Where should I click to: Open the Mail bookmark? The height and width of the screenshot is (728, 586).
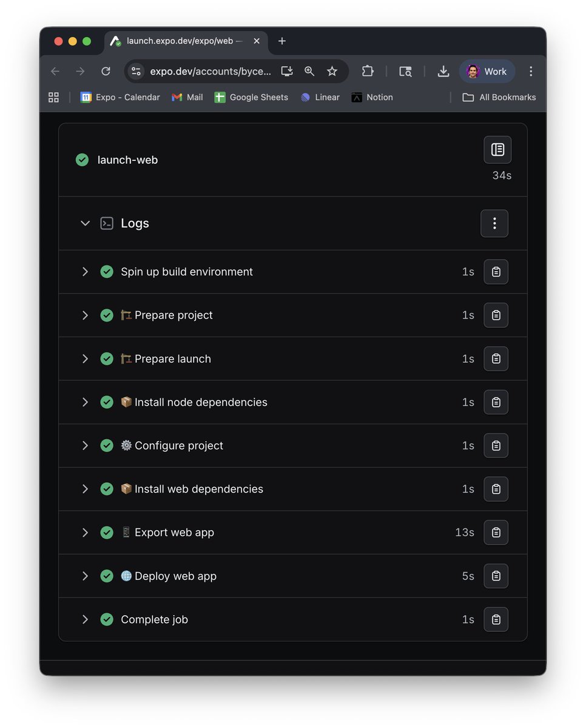point(187,97)
